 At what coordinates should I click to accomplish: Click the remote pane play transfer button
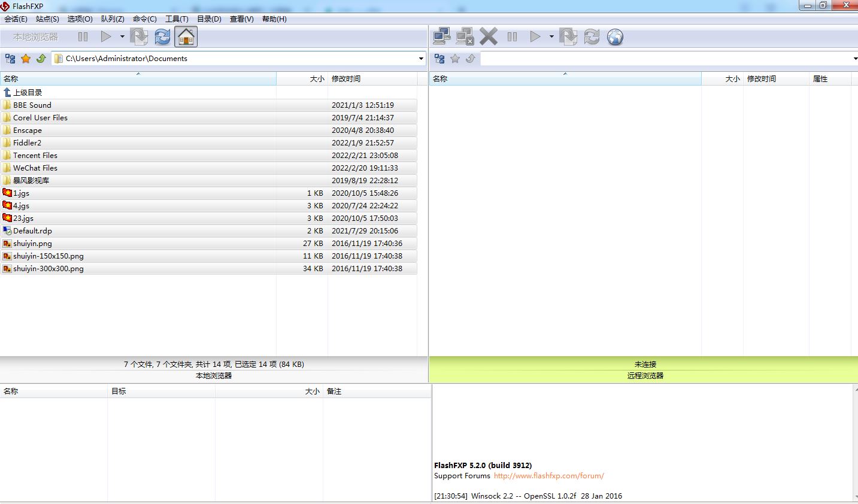tap(535, 37)
